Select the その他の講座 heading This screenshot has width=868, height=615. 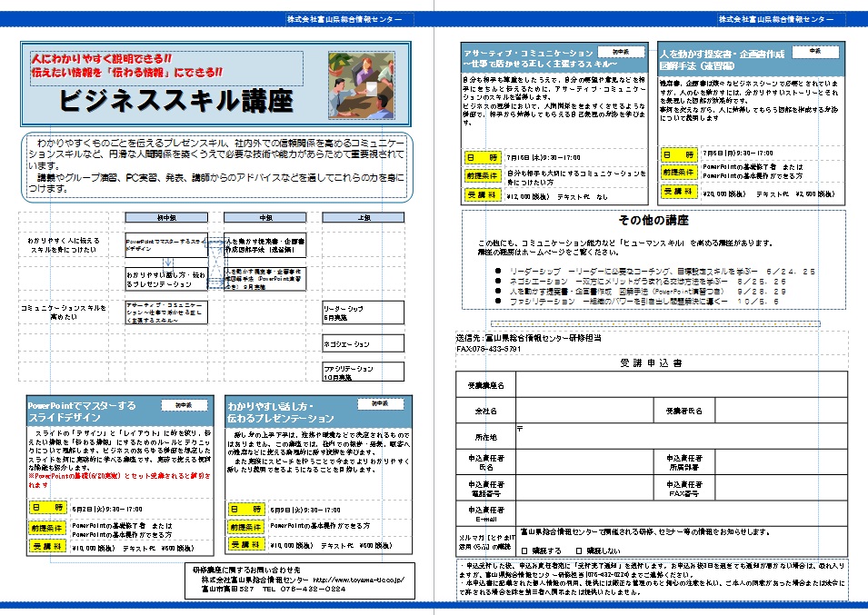653,221
